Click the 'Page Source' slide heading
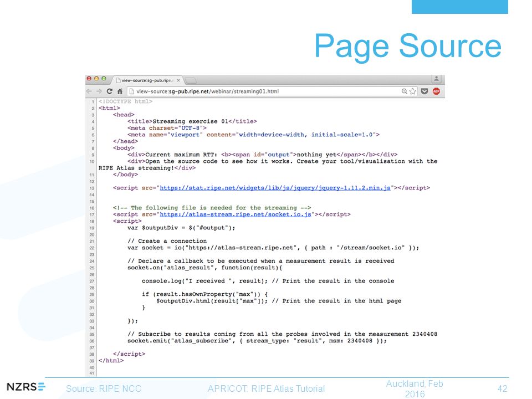532x399 pixels. 408,46
